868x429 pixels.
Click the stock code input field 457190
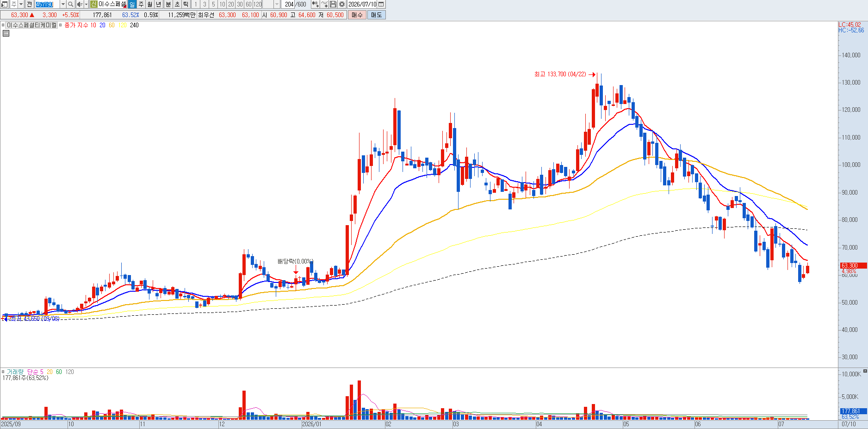(47, 4)
